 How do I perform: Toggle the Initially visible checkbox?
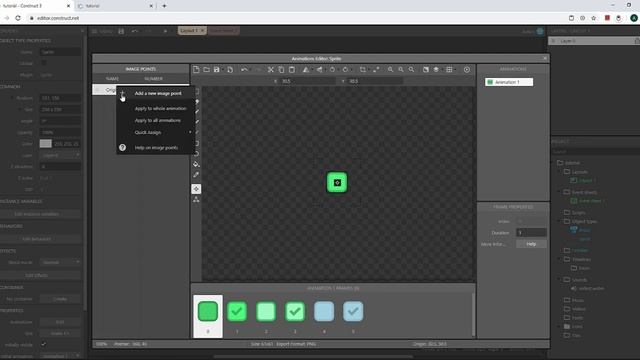pyautogui.click(x=44, y=344)
